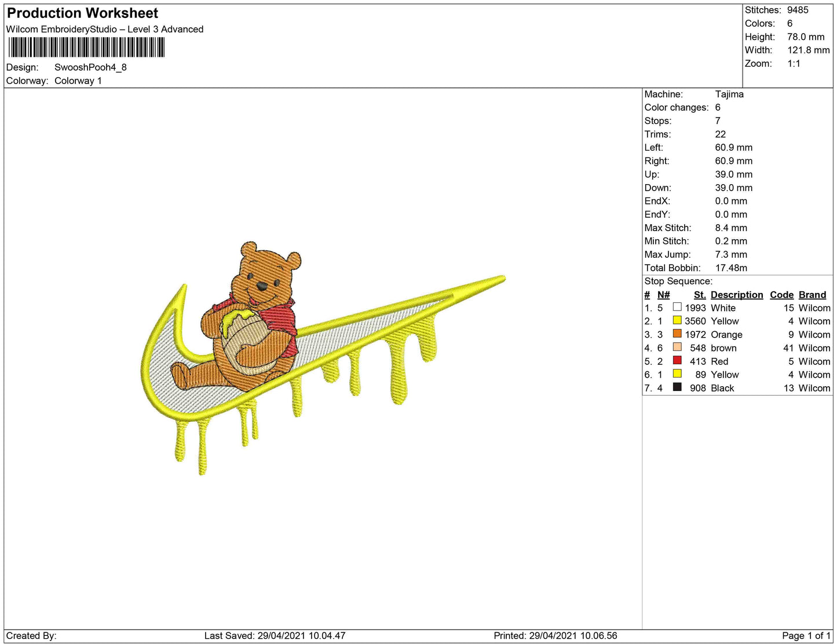Click the stitch count '3560'
This screenshot has width=837, height=644.
click(695, 321)
